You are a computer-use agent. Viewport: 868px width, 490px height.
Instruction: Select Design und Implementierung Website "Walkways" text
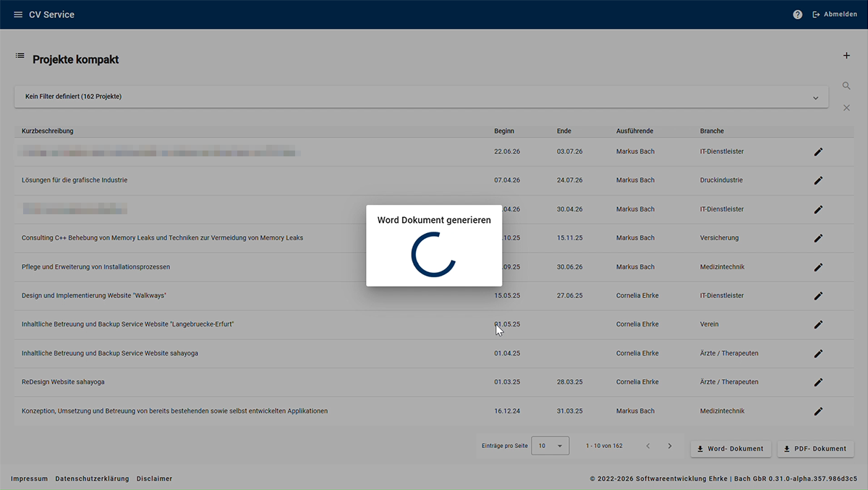[94, 295]
